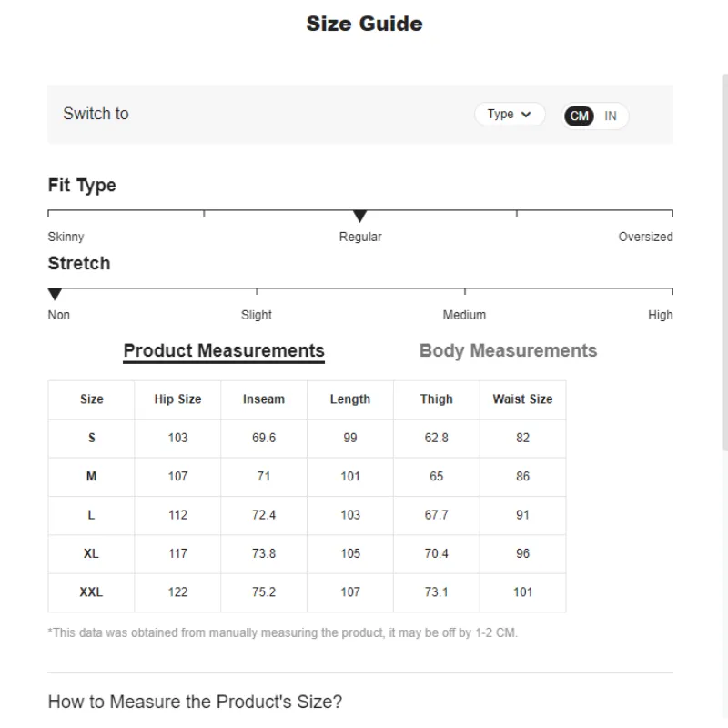Click the Hip Size column header
The image size is (728, 728).
coord(177,399)
